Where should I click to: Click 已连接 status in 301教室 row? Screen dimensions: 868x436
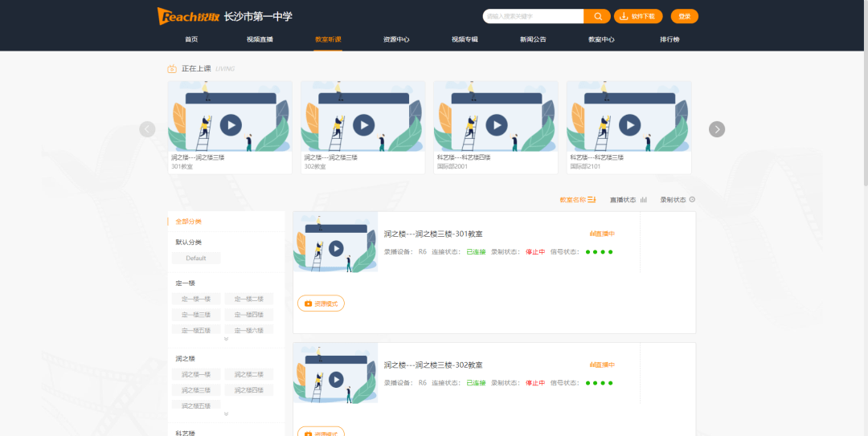pos(476,252)
